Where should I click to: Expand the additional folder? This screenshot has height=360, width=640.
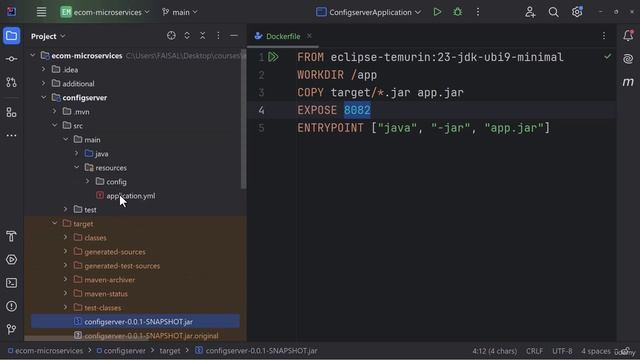point(44,84)
